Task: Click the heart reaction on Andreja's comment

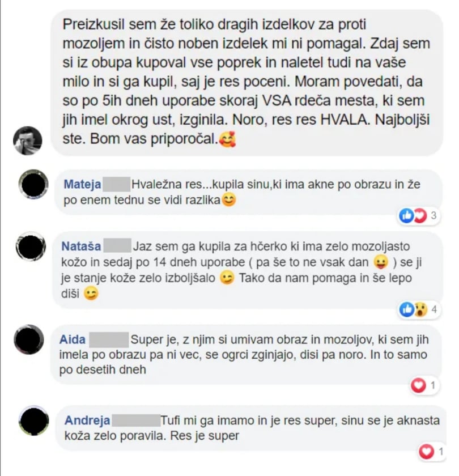Action: click(427, 452)
